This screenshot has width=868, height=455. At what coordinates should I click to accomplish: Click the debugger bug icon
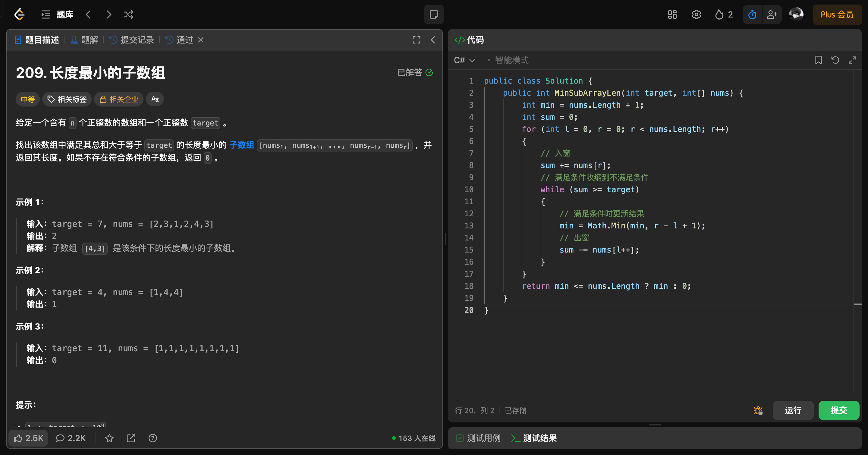tap(758, 410)
